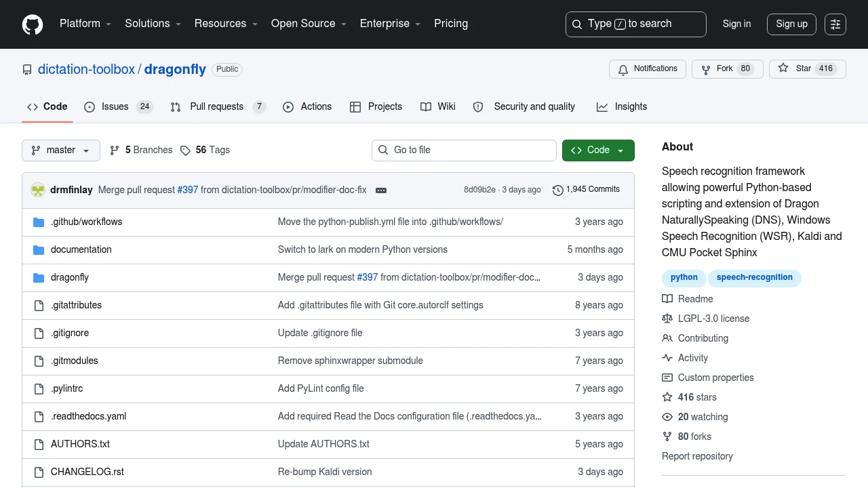Click the tags icon

pos(185,150)
